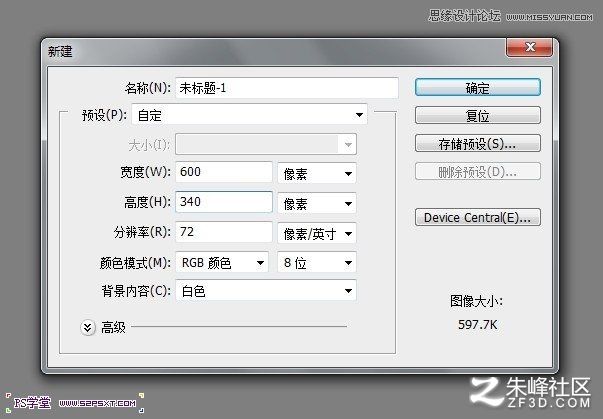Open the 像素/英寸 resolution unit dropdown
Image resolution: width=603 pixels, height=419 pixels.
316,233
